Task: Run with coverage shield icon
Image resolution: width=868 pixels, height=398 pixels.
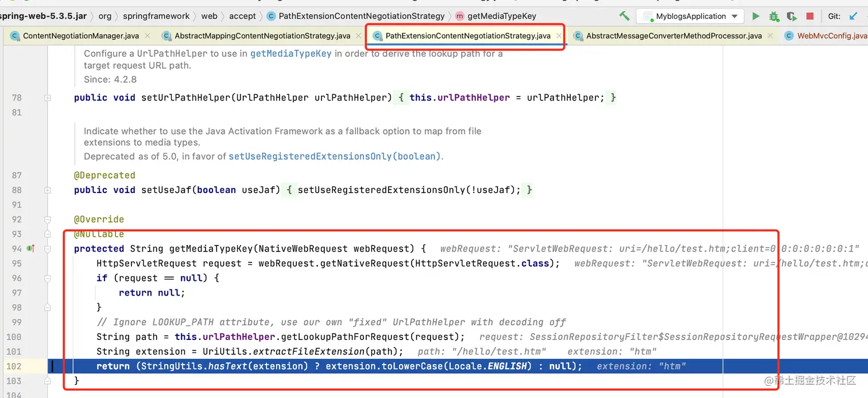Action: tap(792, 16)
